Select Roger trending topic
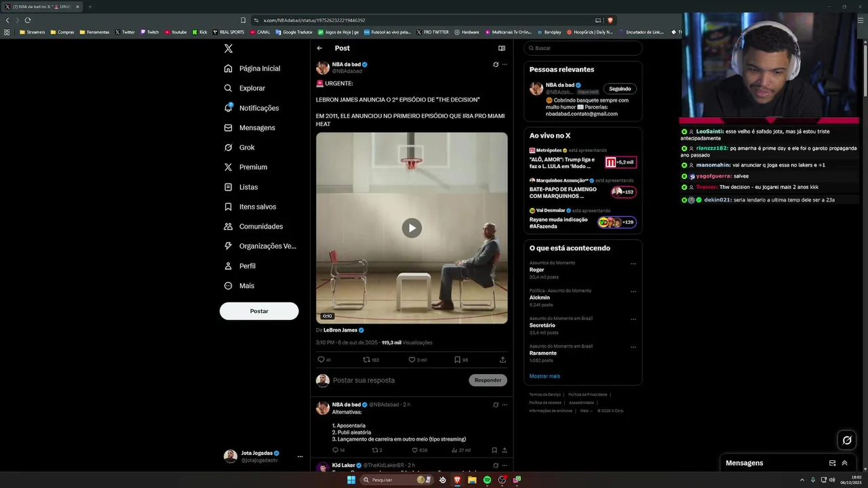Viewport: 868px width, 488px height. 536,270
